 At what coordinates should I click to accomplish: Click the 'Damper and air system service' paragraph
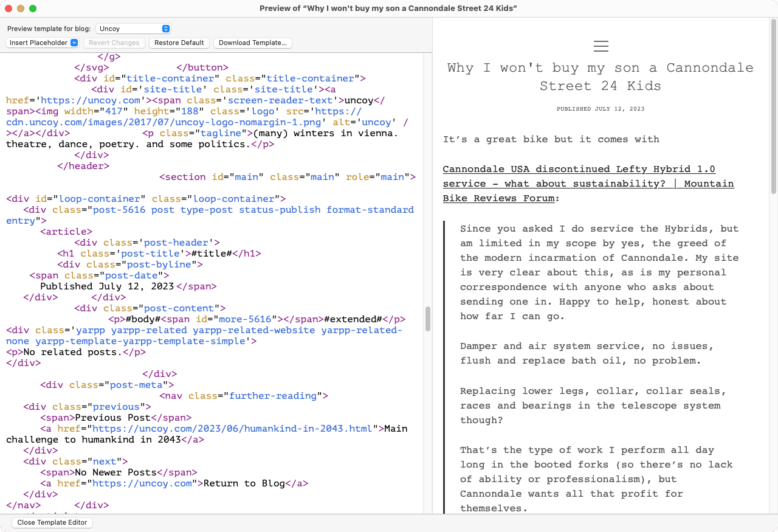(x=587, y=353)
